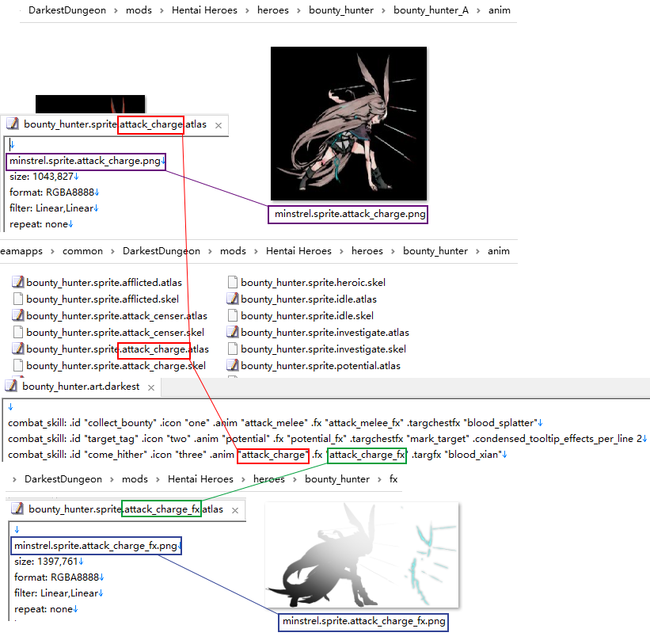Click file icon of afflicted.atlas

click(x=18, y=282)
